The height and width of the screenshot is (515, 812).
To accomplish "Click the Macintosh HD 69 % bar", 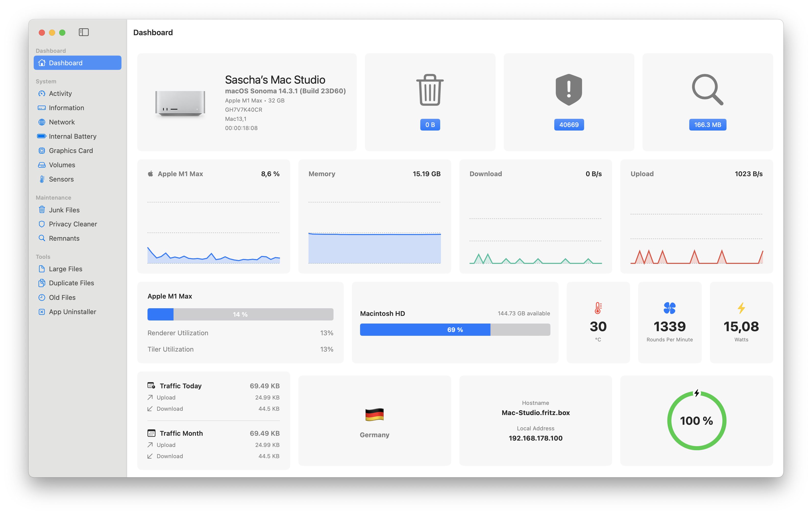I will (455, 330).
